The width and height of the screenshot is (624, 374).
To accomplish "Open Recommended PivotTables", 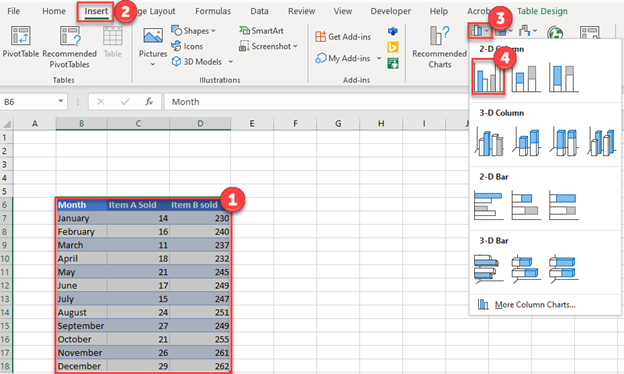I will click(70, 47).
